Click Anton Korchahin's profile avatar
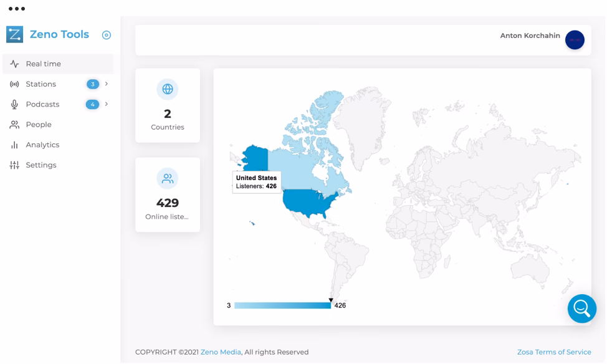Image resolution: width=607 pixels, height=364 pixels. pos(575,40)
